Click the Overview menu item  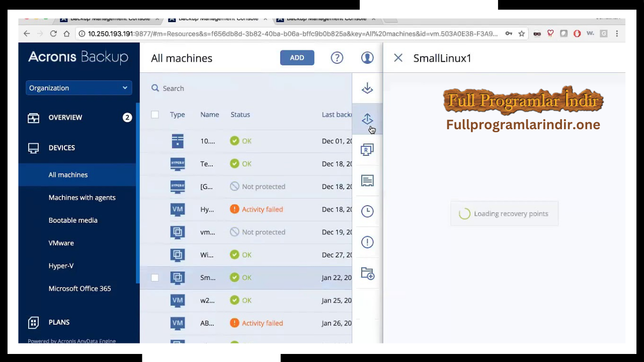[65, 118]
